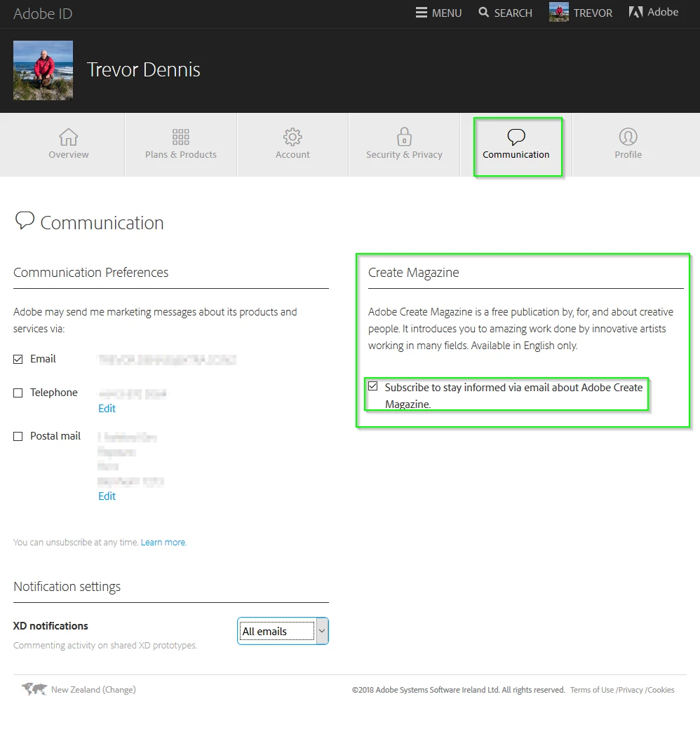Click the Profile person icon
This screenshot has width=700, height=734.
[x=628, y=137]
